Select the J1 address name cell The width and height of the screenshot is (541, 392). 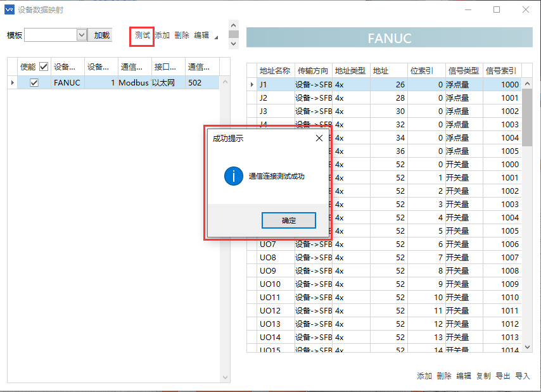tap(276, 84)
